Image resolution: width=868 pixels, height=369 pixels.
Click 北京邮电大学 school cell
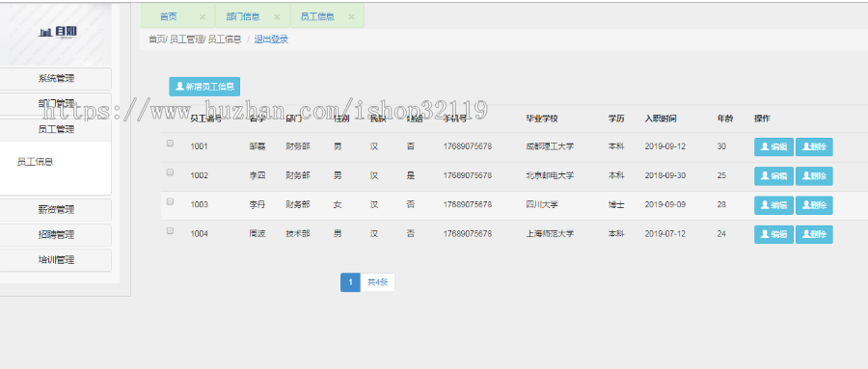click(551, 175)
